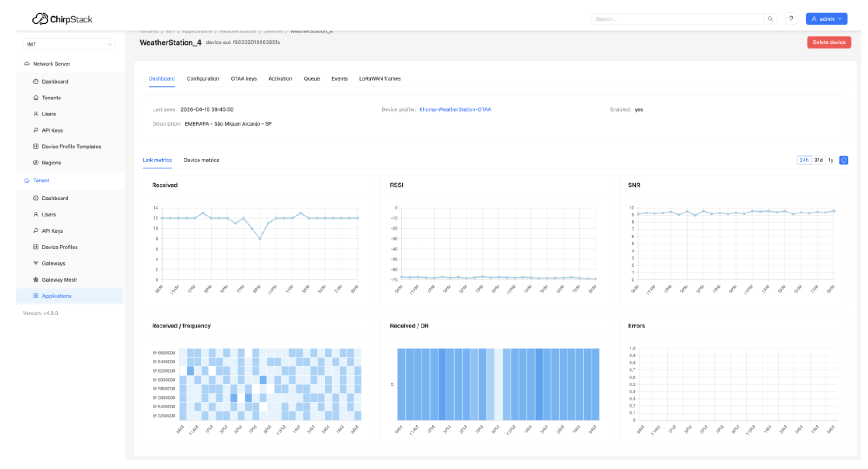Click the ChirpStack logo
Viewport: 868px width, 469px height.
[x=62, y=19]
